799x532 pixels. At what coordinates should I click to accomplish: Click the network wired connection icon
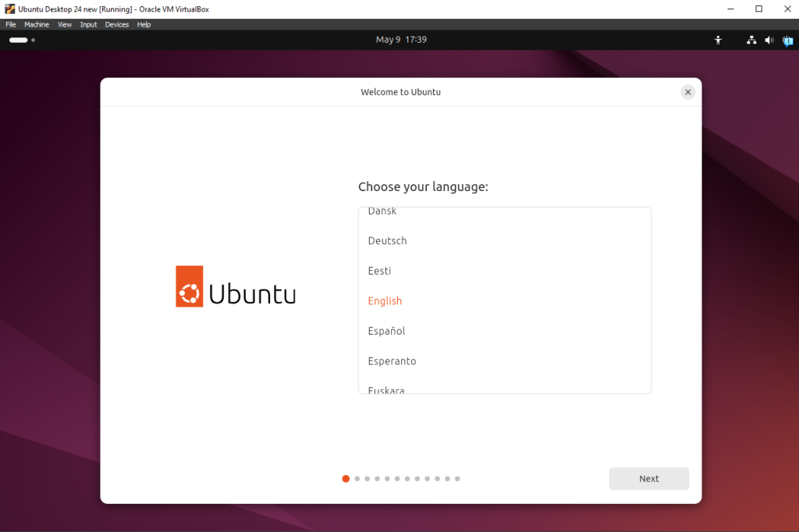[751, 40]
